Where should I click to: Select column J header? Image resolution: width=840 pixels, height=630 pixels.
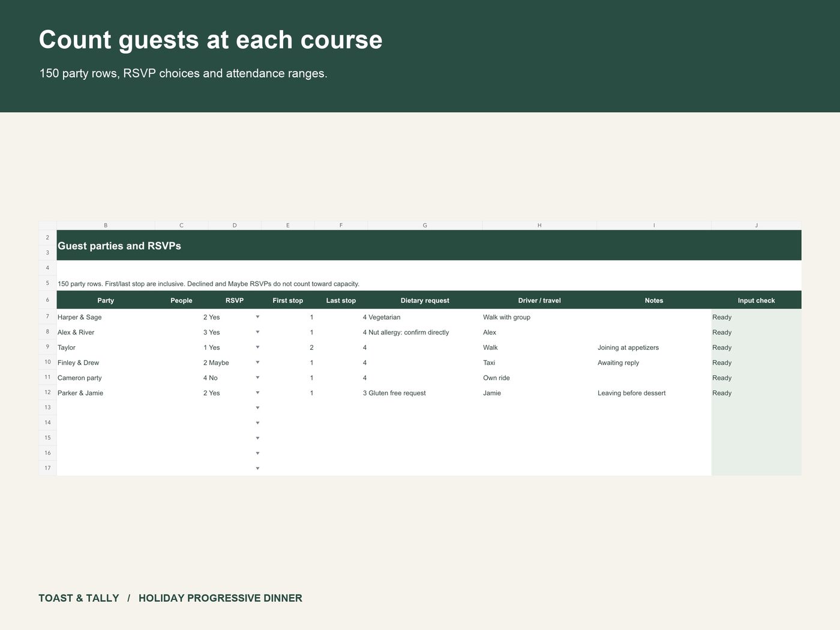click(x=756, y=226)
